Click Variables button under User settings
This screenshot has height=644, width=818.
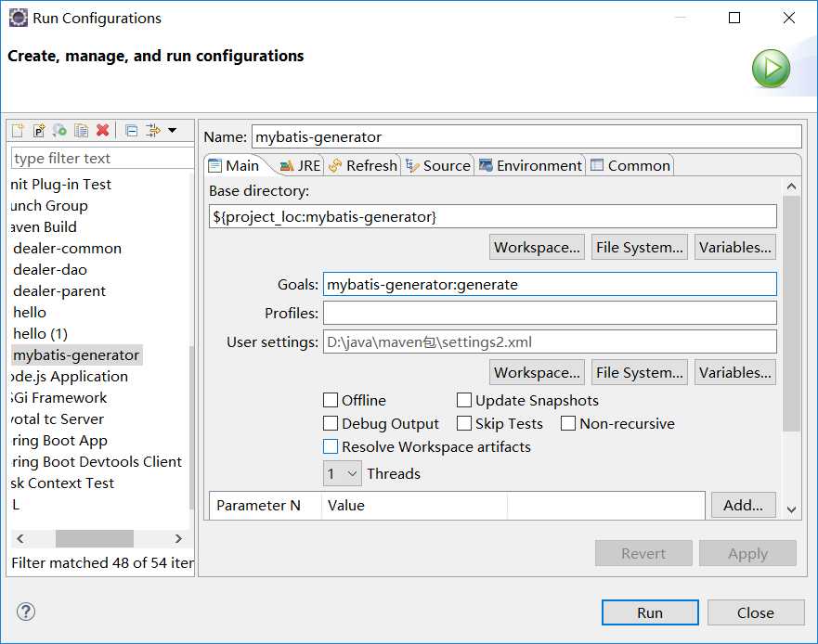(x=735, y=372)
